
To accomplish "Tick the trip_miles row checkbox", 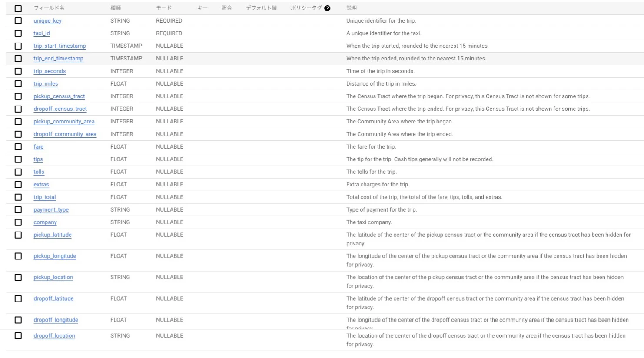I will (18, 84).
